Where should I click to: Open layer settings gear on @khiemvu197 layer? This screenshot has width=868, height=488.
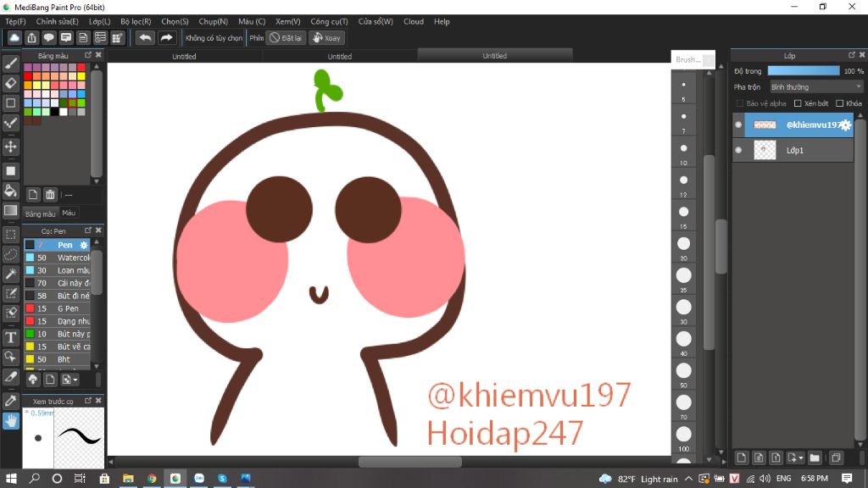pos(845,125)
